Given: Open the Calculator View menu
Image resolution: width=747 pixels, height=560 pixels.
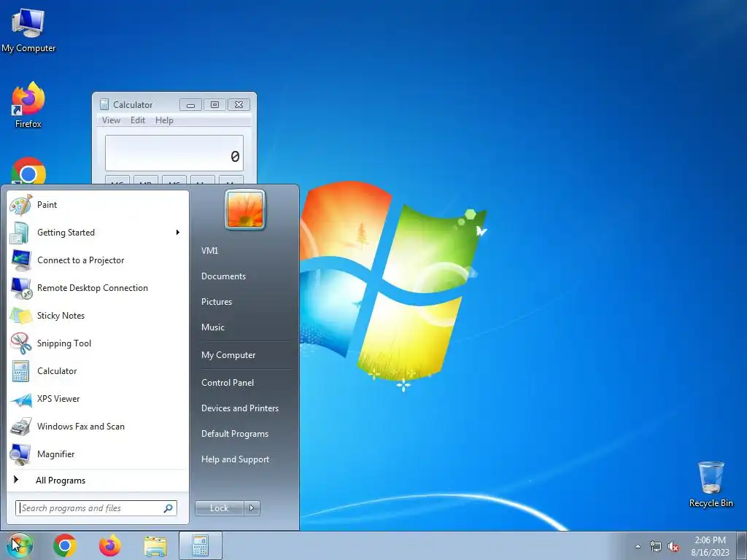Looking at the screenshot, I should pyautogui.click(x=111, y=120).
